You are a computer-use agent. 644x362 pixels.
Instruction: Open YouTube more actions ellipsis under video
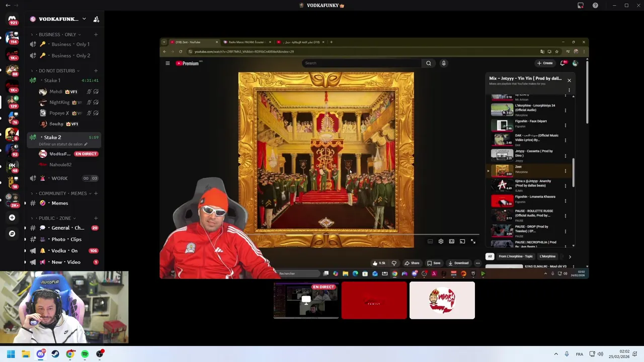[478, 263]
